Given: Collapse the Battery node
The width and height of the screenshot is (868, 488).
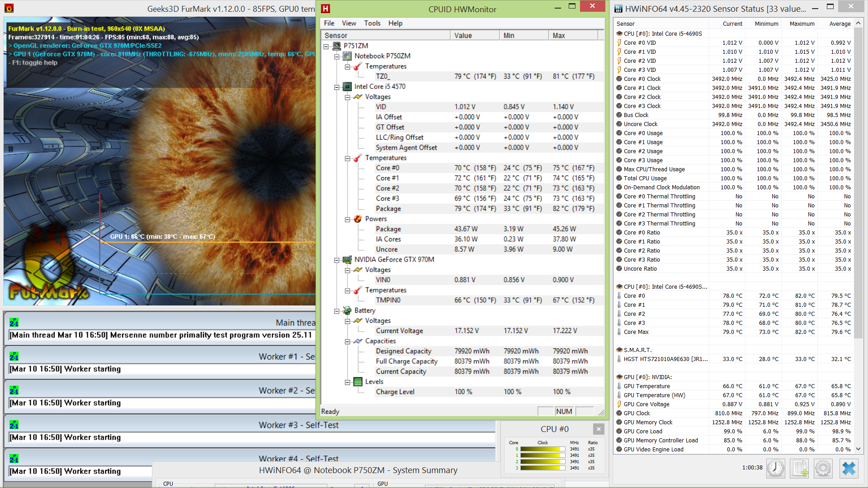Looking at the screenshot, I should (x=337, y=311).
